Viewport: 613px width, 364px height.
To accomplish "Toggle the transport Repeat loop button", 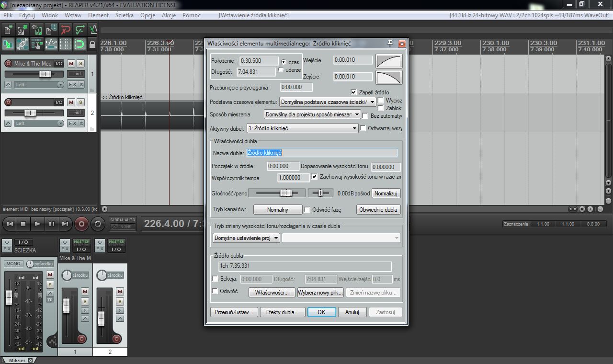I will coord(98,223).
